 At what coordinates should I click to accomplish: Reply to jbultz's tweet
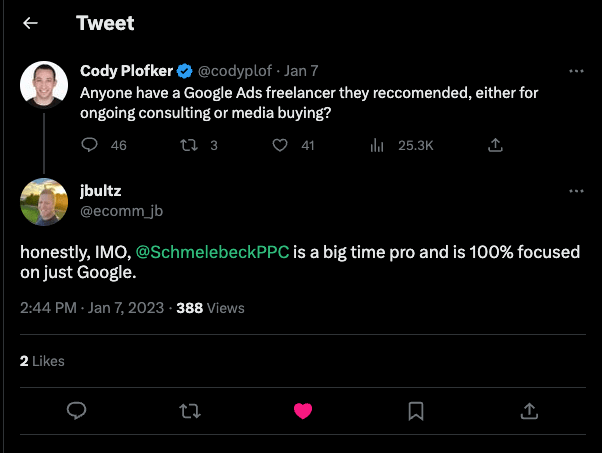point(75,411)
